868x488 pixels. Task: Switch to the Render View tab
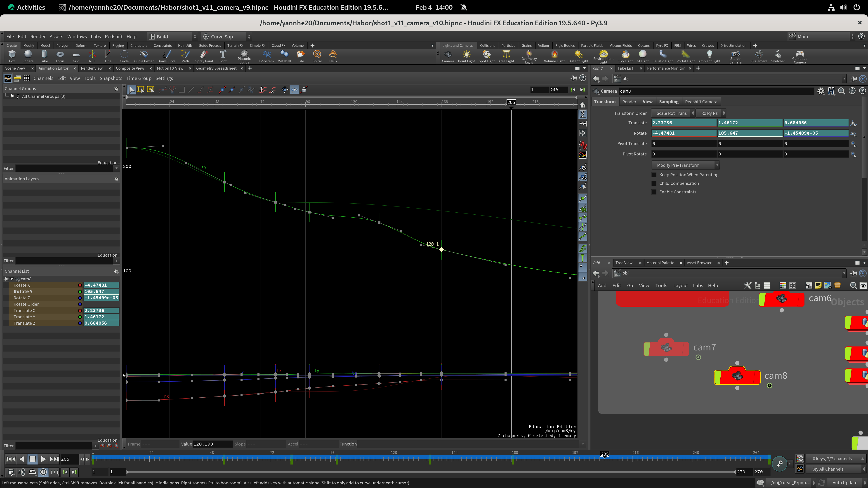point(92,68)
